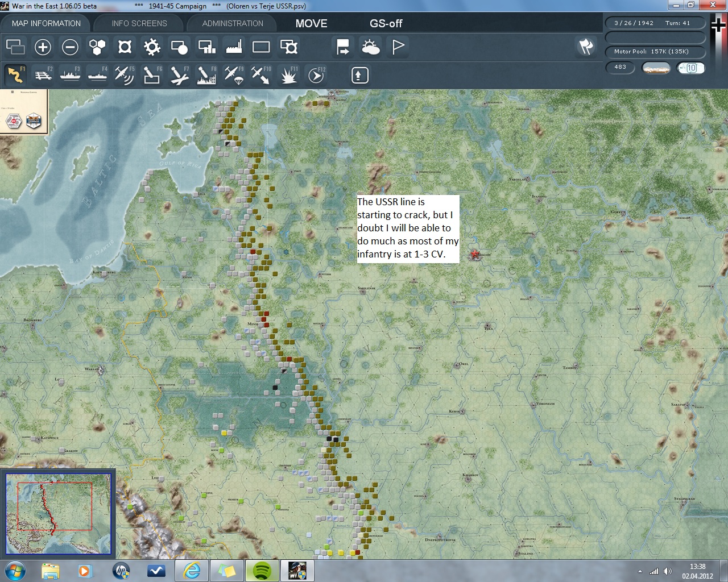Select the F2 rail mode icon
The height and width of the screenshot is (582, 728).
click(43, 74)
